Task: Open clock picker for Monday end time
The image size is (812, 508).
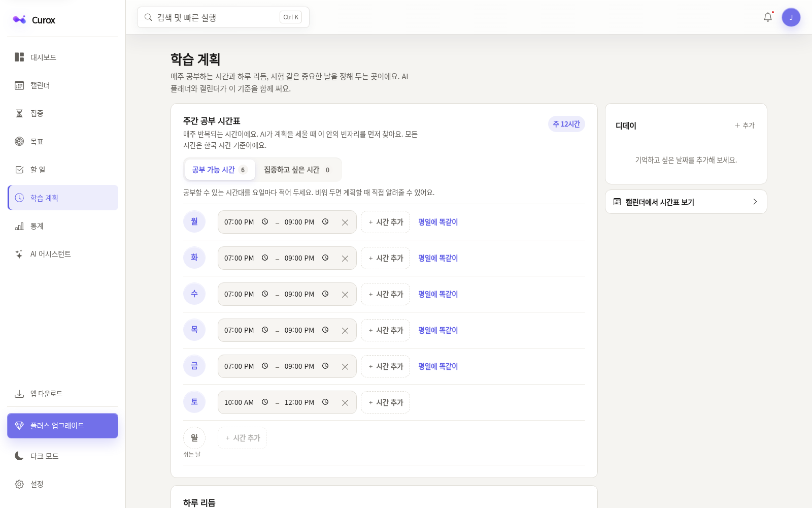Action: pyautogui.click(x=325, y=222)
